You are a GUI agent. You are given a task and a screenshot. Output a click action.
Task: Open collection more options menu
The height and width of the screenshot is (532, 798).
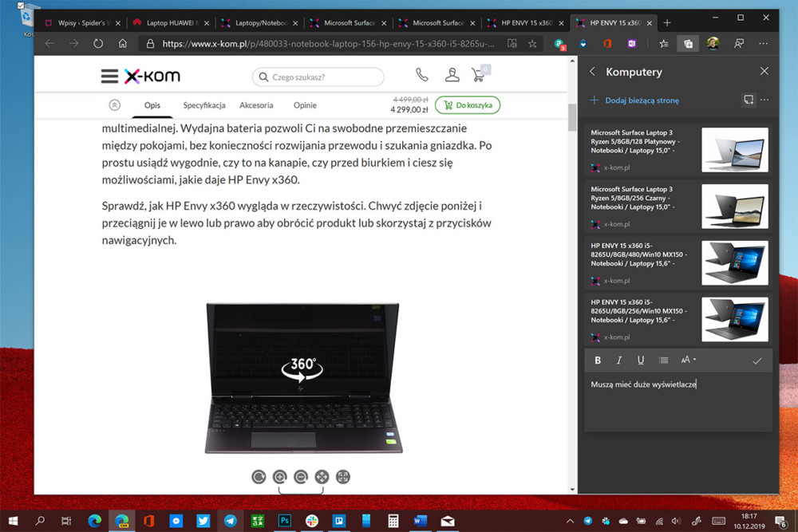click(x=764, y=100)
